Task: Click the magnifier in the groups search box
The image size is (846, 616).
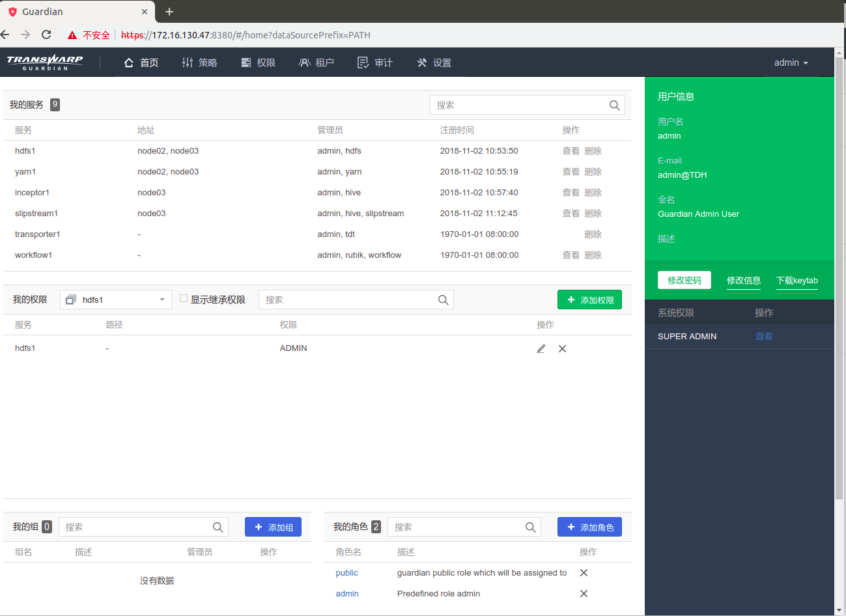Action: click(x=218, y=527)
